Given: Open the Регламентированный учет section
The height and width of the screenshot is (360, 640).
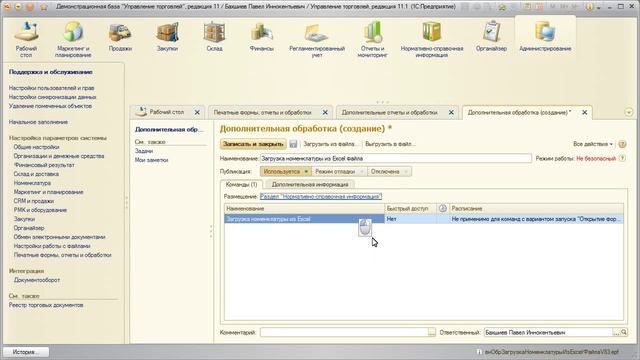Looking at the screenshot, I should point(317,39).
